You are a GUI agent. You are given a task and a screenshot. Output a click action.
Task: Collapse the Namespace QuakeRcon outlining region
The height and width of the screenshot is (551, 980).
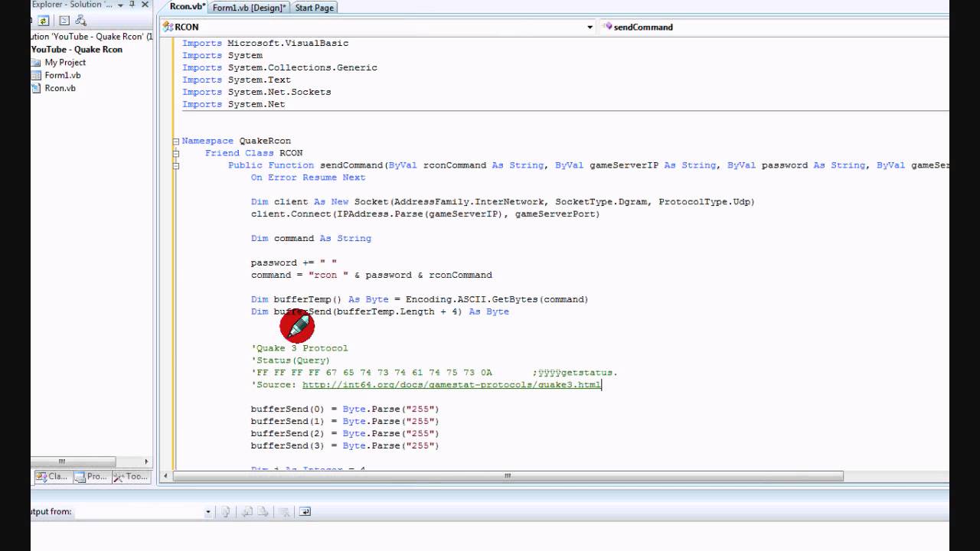[175, 141]
